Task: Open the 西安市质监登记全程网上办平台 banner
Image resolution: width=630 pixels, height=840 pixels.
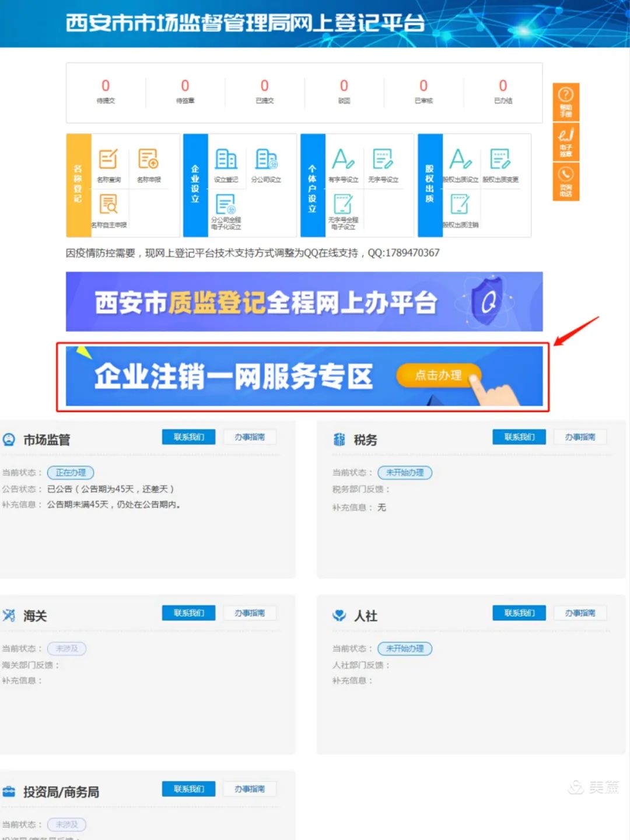Action: [304, 302]
